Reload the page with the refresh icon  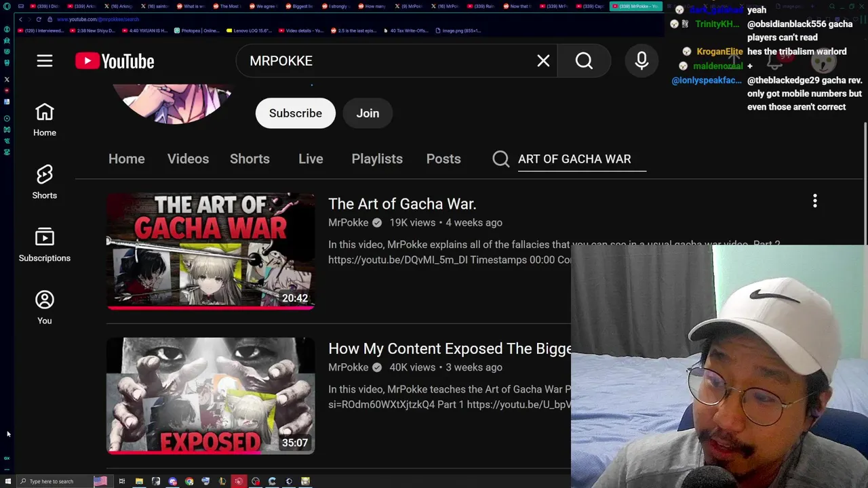pyautogui.click(x=39, y=19)
